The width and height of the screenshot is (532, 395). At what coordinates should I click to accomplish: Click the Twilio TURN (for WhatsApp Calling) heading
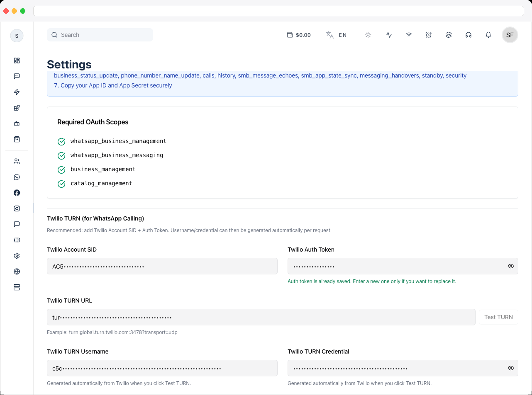pyautogui.click(x=95, y=218)
